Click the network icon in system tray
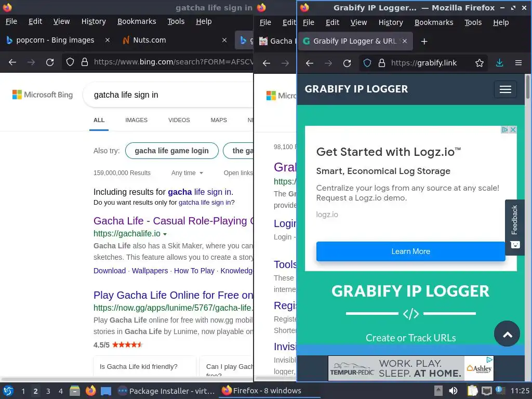The width and height of the screenshot is (532, 399). click(x=486, y=391)
